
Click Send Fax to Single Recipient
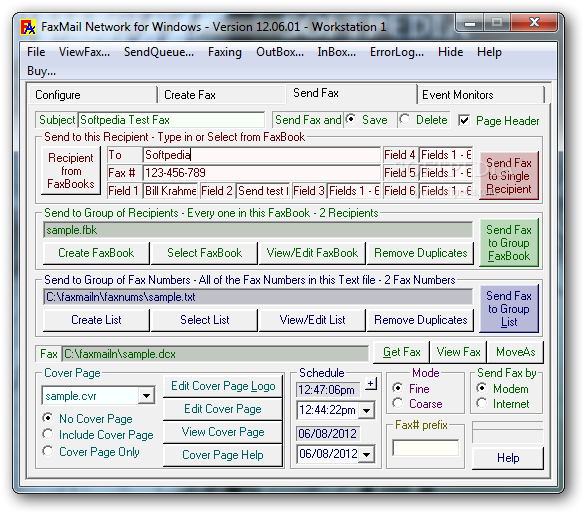[509, 176]
